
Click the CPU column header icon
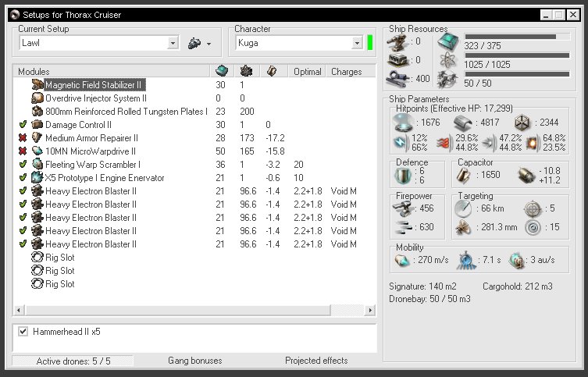[222, 71]
